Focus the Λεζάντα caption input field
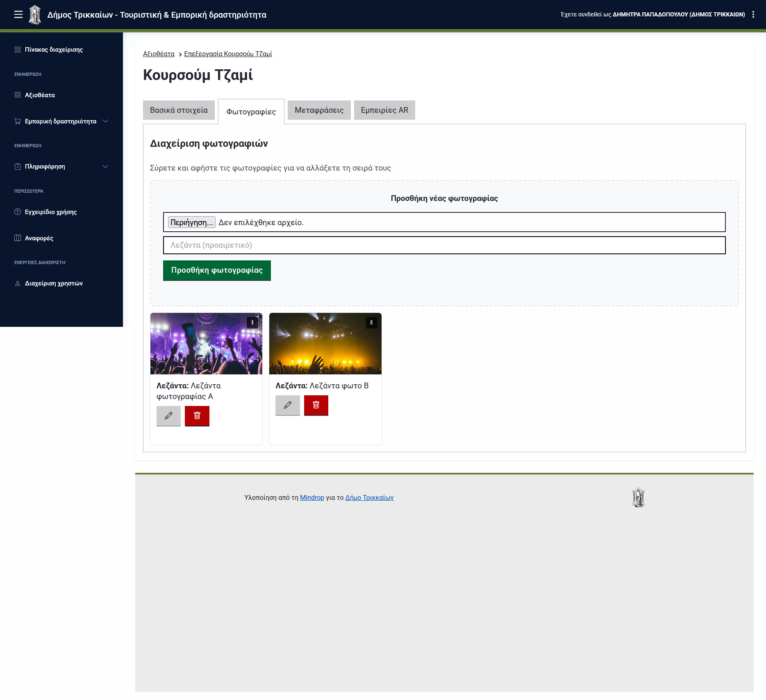This screenshot has width=766, height=700. click(x=444, y=245)
